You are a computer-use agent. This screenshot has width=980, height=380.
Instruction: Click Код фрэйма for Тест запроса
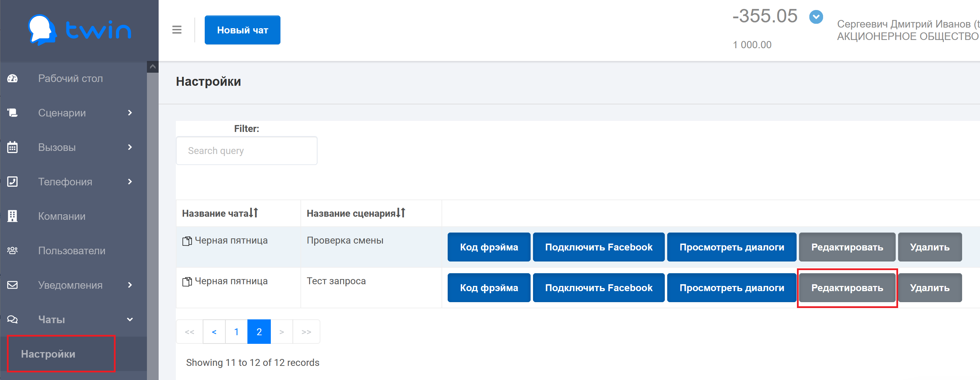489,288
